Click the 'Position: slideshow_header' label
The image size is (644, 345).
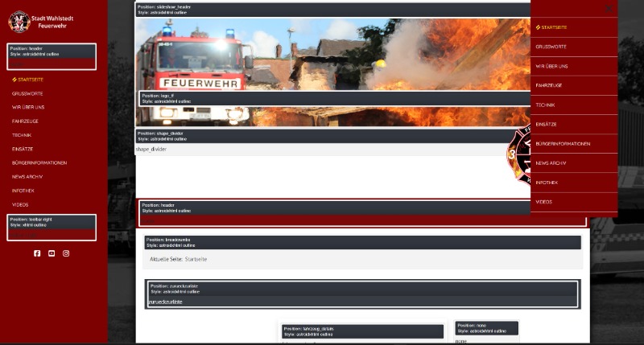coord(164,7)
